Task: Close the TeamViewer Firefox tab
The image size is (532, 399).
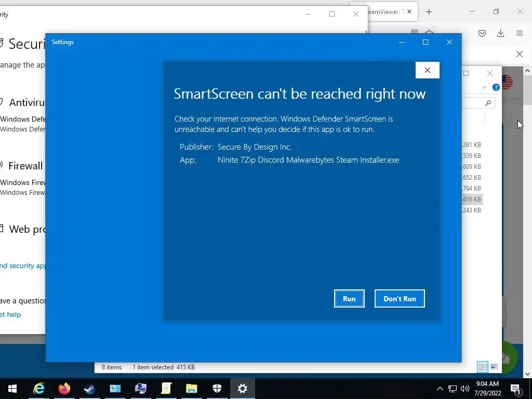Action: (409, 11)
